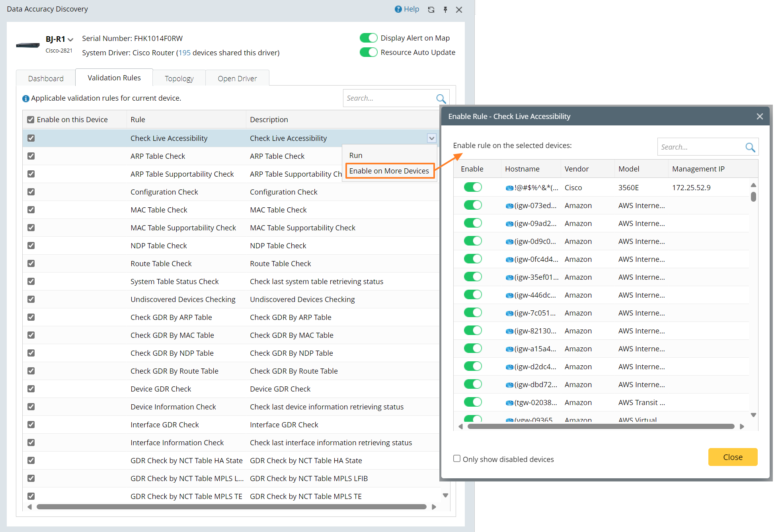Image resolution: width=778 pixels, height=532 pixels.
Task: Click scroll down arrow in rules list
Action: pyautogui.click(x=445, y=495)
